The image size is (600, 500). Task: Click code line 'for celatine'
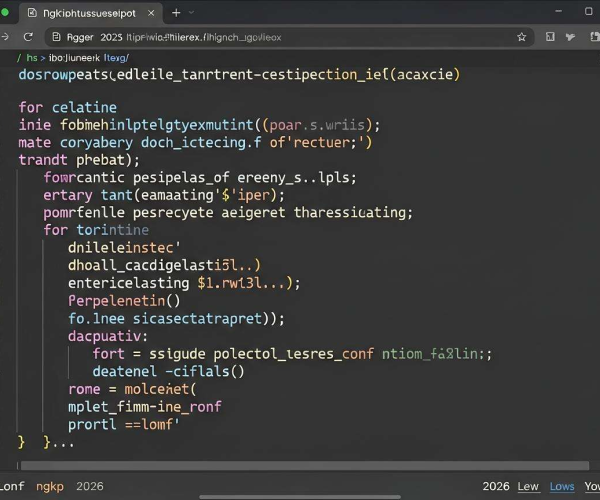click(x=68, y=107)
